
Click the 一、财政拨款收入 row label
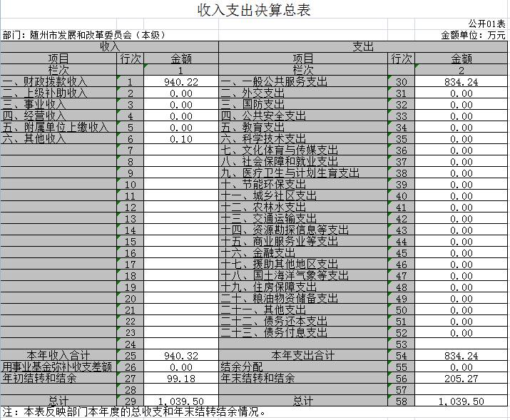[x=58, y=82]
